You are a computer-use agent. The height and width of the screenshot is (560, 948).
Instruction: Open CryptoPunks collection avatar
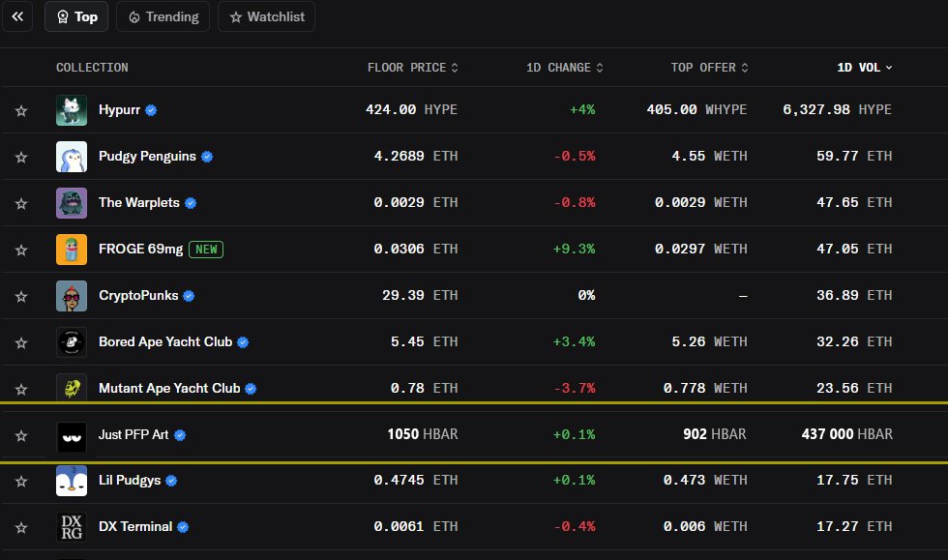[x=72, y=296]
